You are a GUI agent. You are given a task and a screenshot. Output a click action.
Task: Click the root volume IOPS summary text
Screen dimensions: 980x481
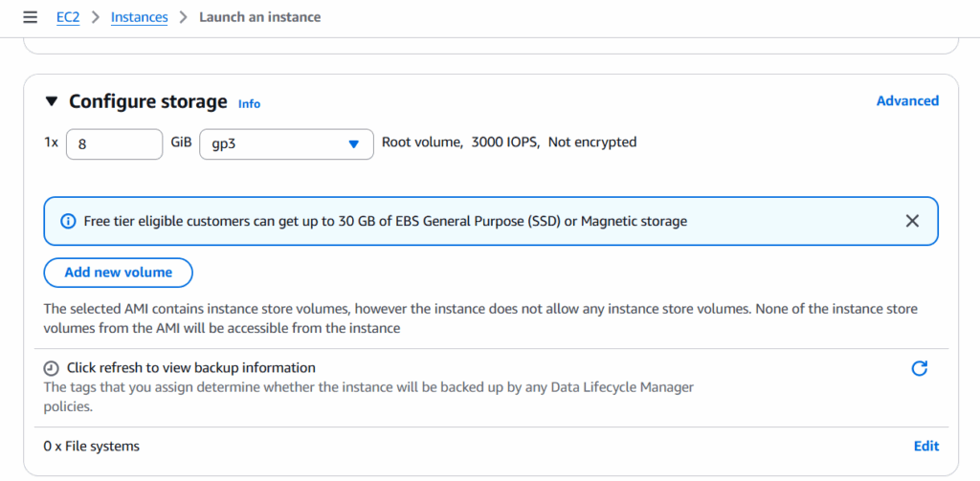[508, 142]
